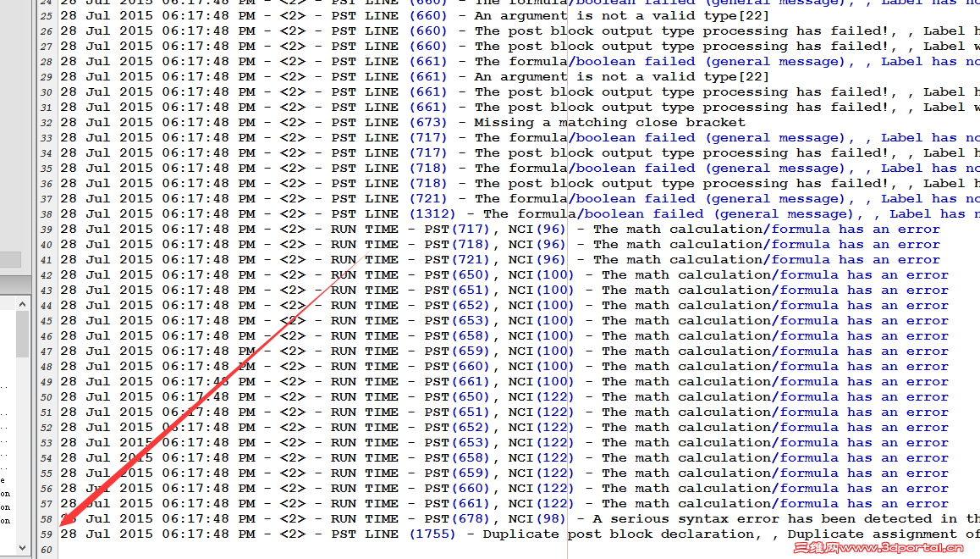This screenshot has width=980, height=559.
Task: Click 'PST(659)' on line 47
Action: pos(458,351)
